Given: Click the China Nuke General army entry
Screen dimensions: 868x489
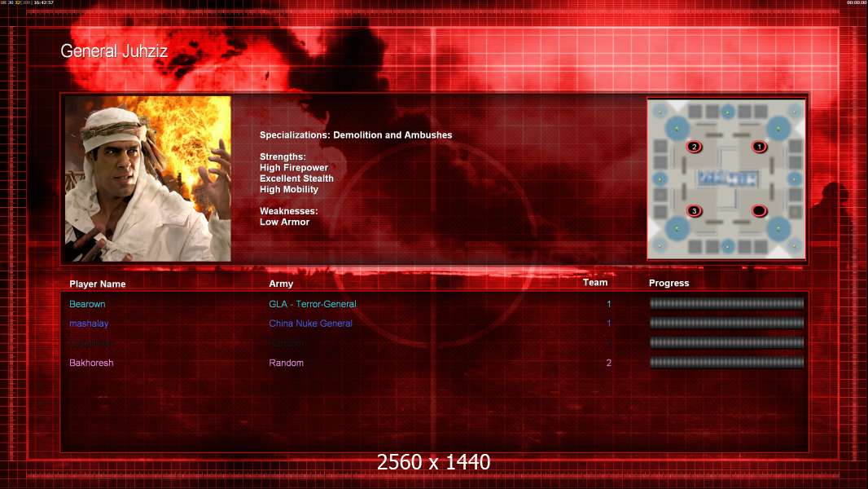Looking at the screenshot, I should 310,324.
